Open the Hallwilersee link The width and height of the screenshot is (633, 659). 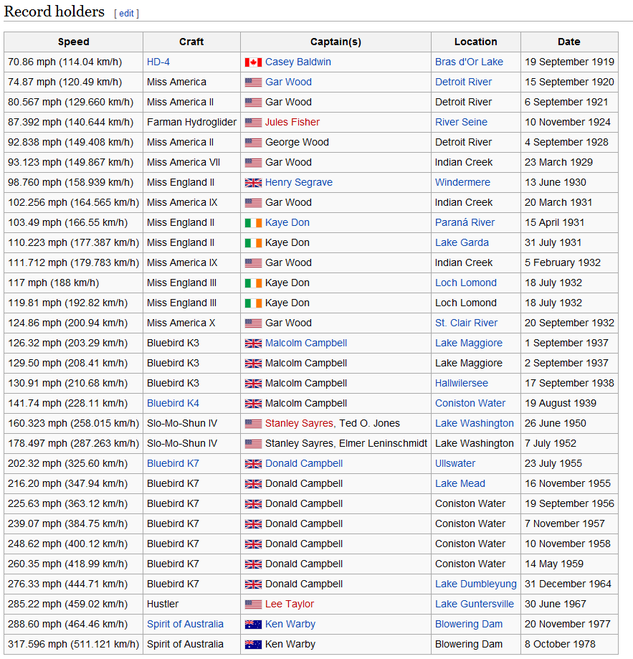pyautogui.click(x=462, y=383)
